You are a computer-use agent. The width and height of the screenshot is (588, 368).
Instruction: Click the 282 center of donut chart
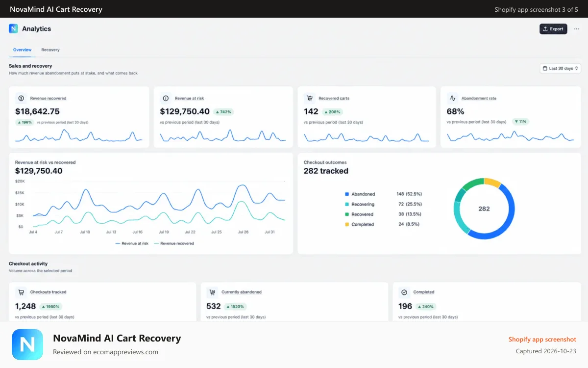coord(484,209)
